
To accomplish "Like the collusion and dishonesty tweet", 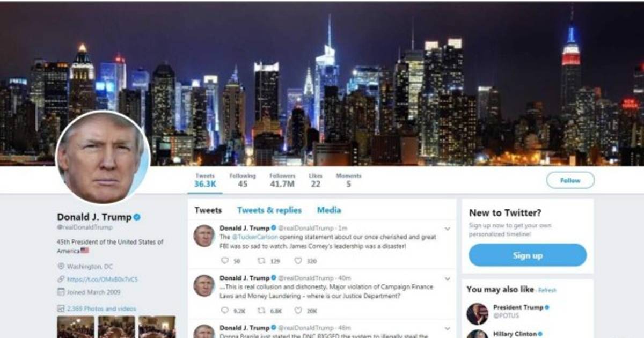I will pyautogui.click(x=298, y=311).
